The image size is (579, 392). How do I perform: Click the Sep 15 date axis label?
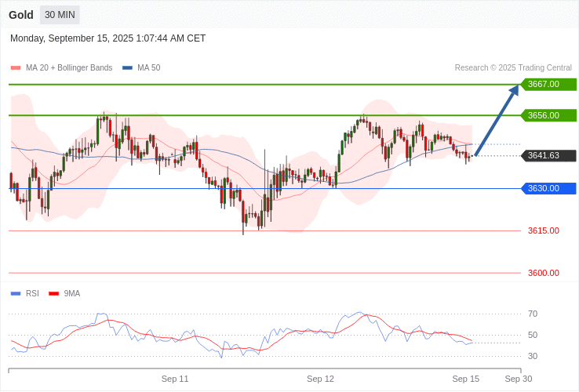coord(465,379)
